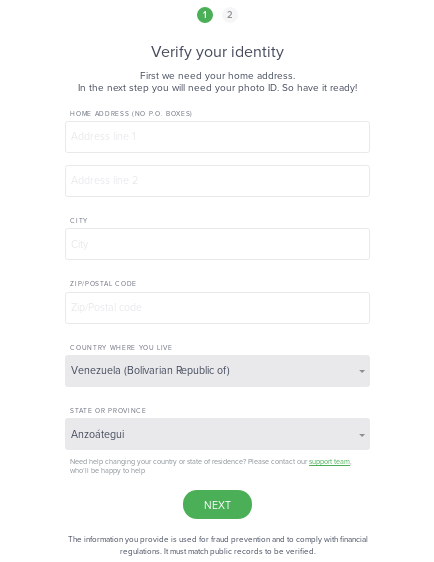Viewport: 434px width, 562px height.
Task: Click the ZIP/POSTAL CODE label
Action: tap(103, 284)
